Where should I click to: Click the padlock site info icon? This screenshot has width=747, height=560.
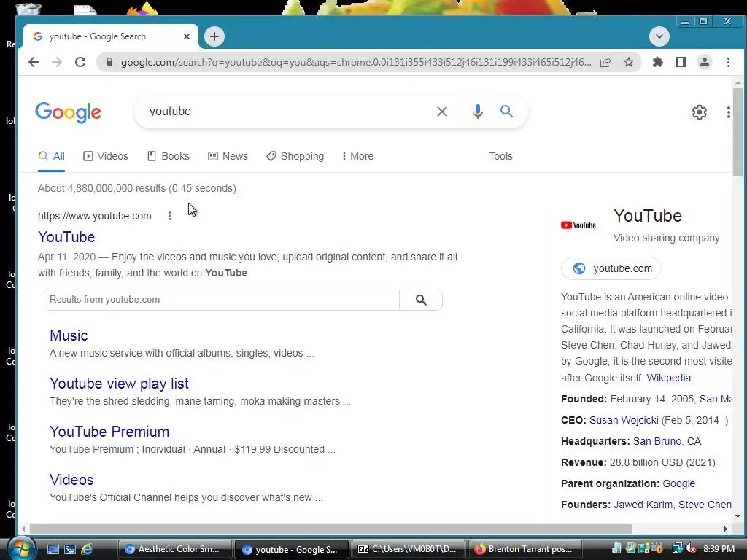pos(109,62)
